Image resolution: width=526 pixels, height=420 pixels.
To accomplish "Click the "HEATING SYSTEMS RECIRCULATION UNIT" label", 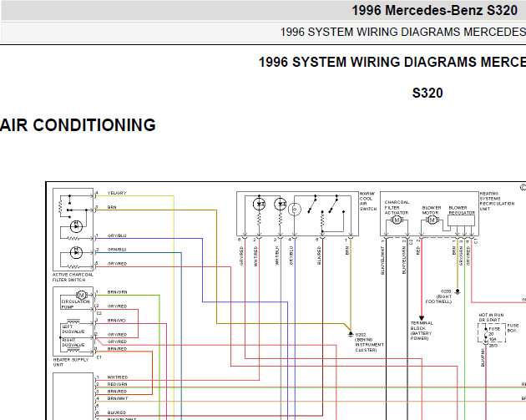I will (x=497, y=201).
